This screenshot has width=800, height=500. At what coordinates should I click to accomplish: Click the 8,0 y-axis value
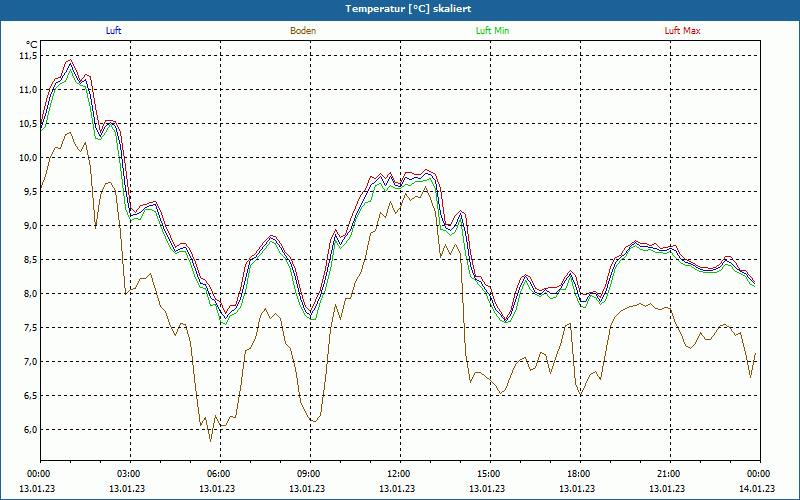point(30,294)
